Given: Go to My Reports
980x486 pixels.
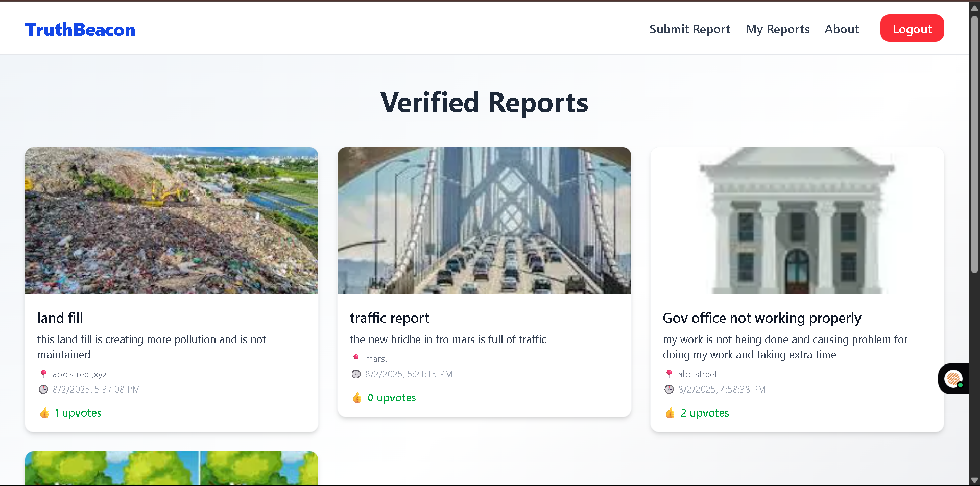Looking at the screenshot, I should pyautogui.click(x=777, y=29).
